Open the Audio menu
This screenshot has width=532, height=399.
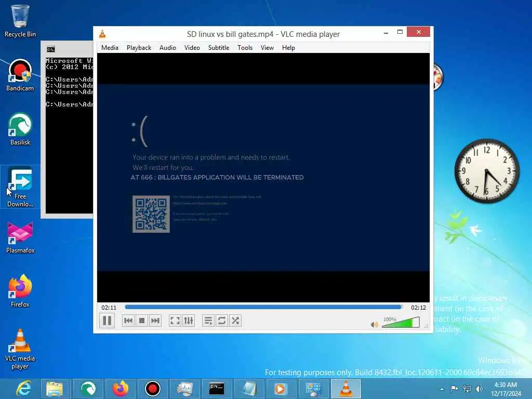click(x=168, y=48)
